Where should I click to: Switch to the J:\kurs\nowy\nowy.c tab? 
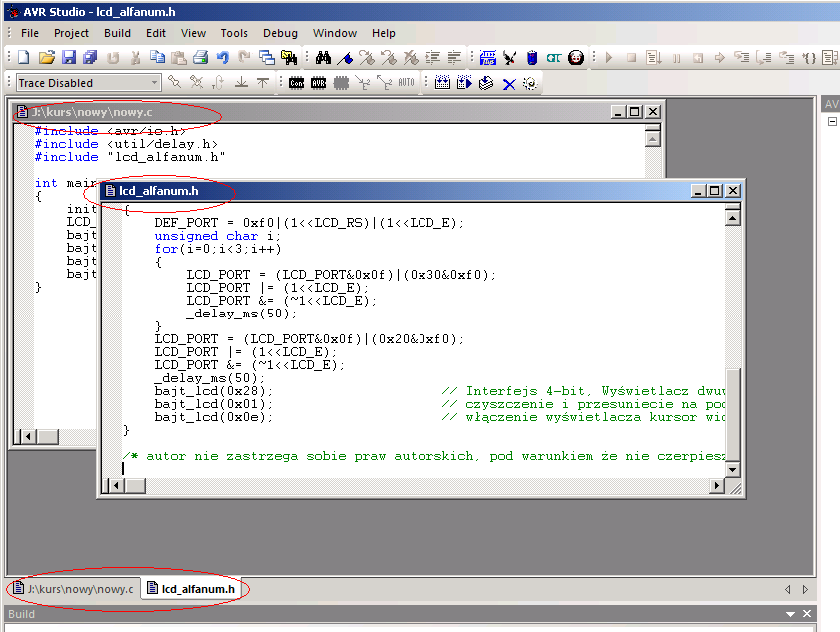point(72,589)
